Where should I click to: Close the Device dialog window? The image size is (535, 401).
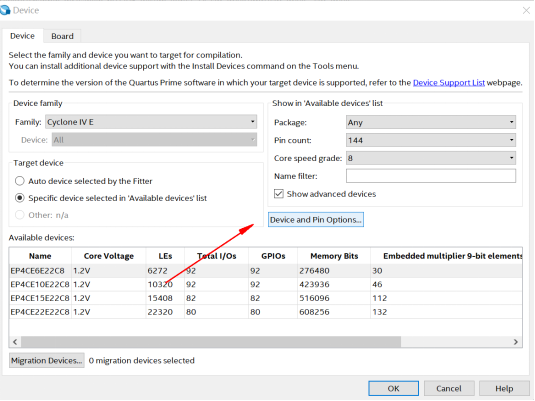[x=526, y=11]
